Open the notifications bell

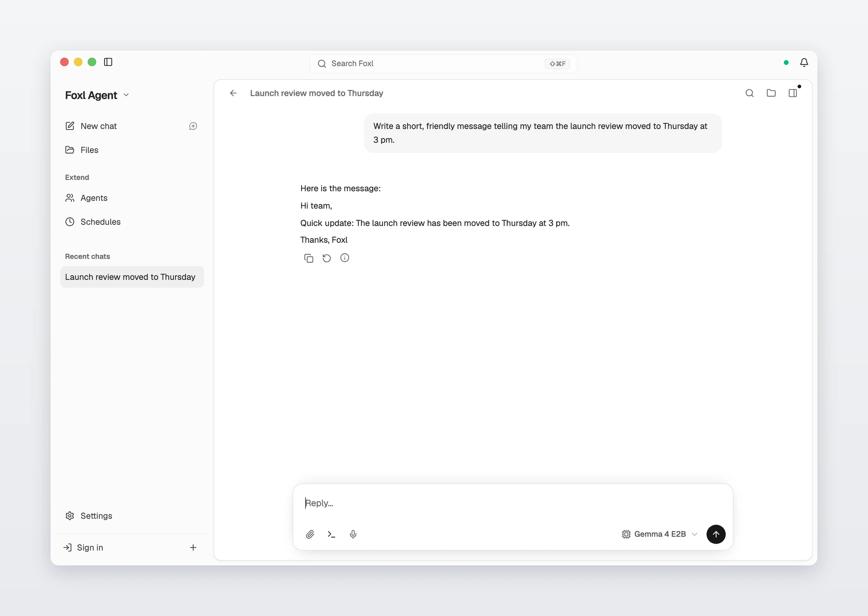click(x=804, y=63)
